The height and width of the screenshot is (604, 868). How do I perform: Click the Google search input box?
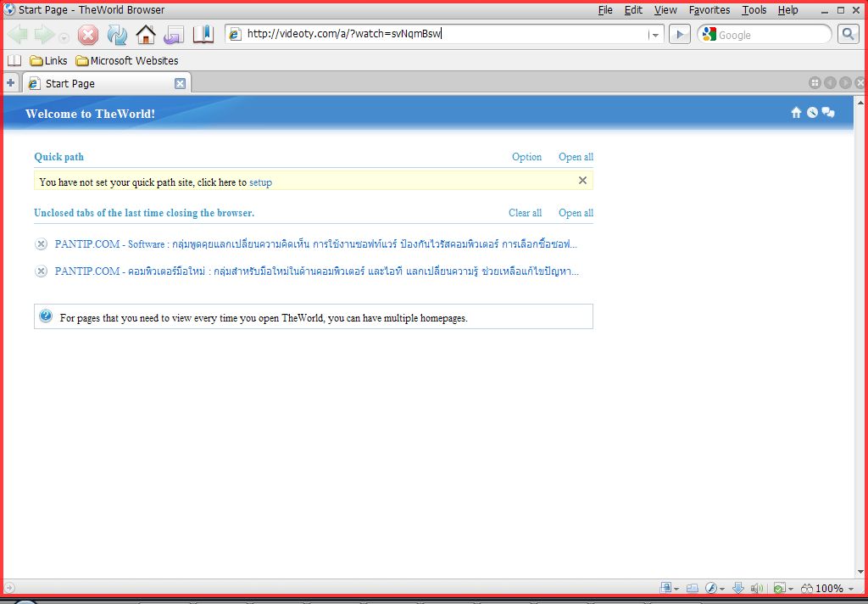[773, 35]
